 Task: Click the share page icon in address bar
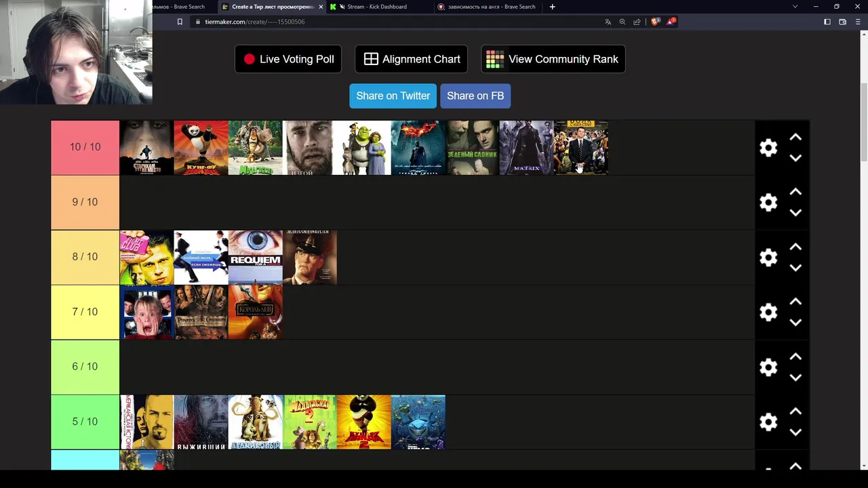(x=637, y=22)
